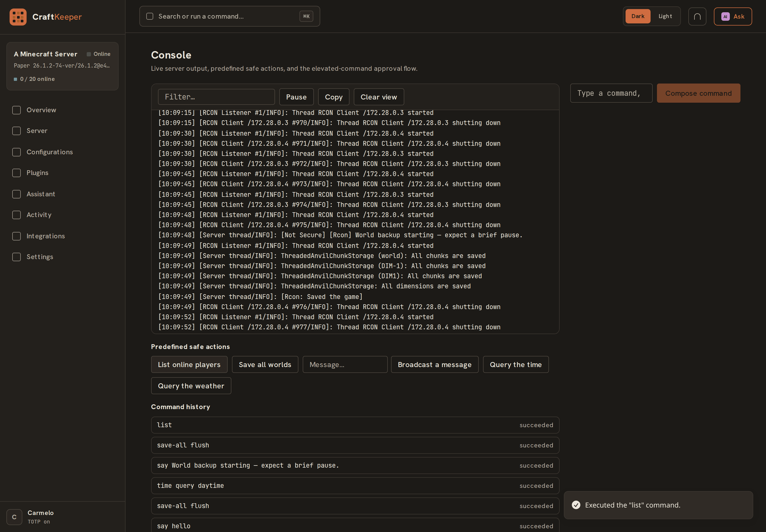Image resolution: width=766 pixels, height=532 pixels.
Task: Open Configurations in sidebar
Action: tap(62, 152)
